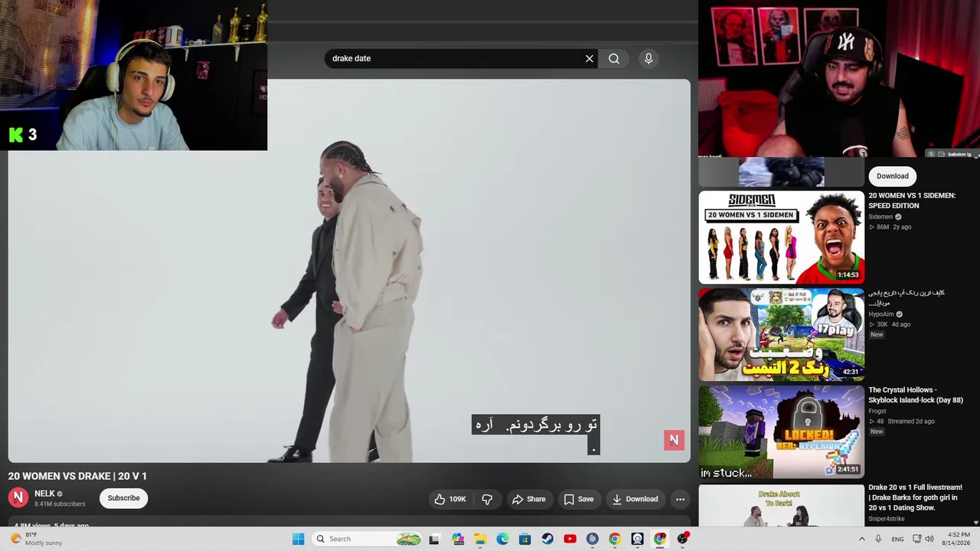Open the YouTube app on the taskbar

570,539
